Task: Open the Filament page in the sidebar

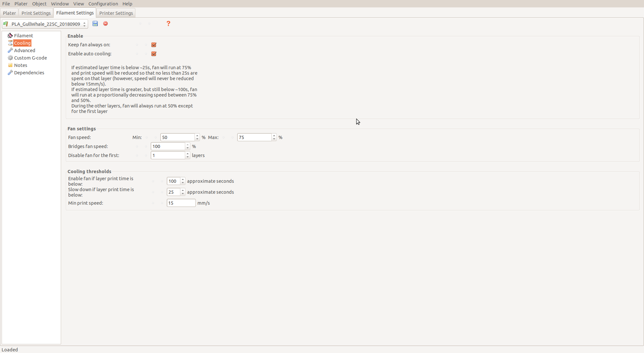Action: click(23, 35)
